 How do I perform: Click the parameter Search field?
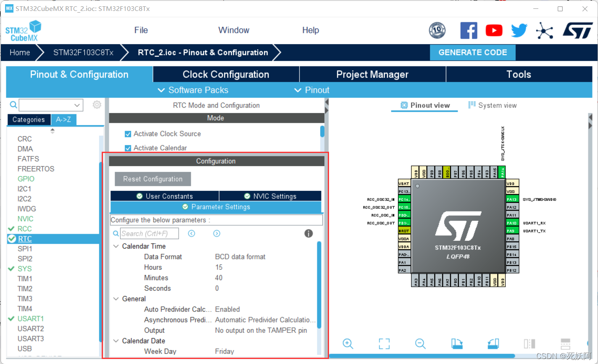tap(150, 233)
